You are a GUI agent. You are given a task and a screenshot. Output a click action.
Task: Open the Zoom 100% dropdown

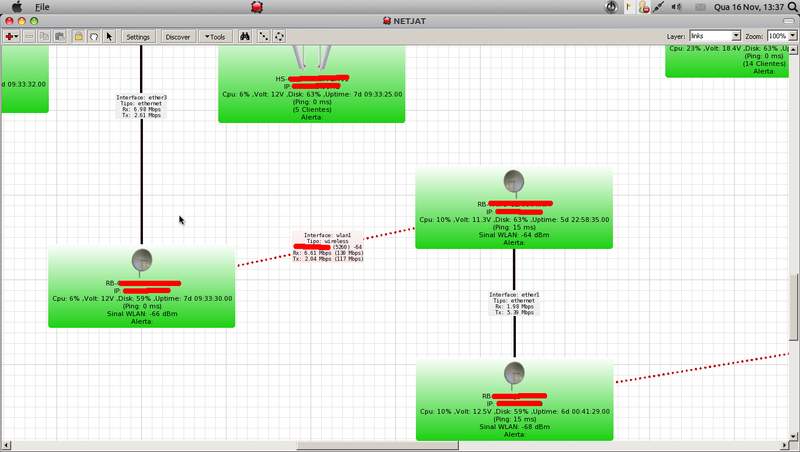(x=782, y=36)
